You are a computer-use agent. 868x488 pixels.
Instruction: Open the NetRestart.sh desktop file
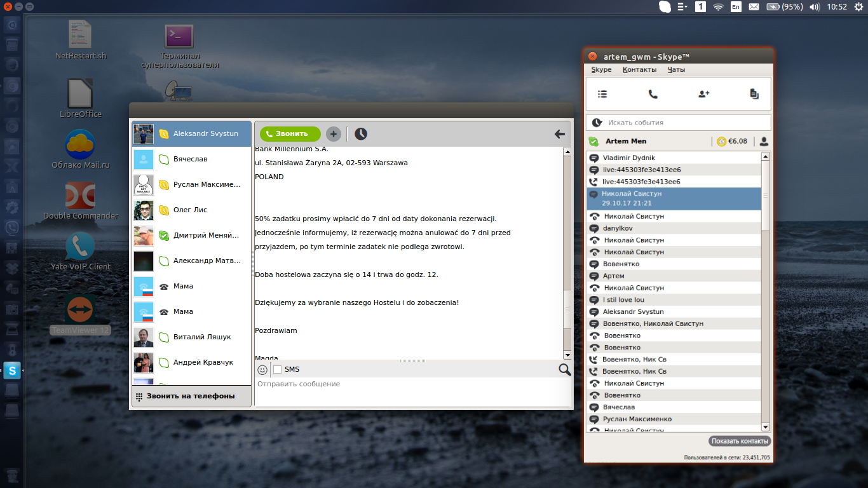[81, 39]
